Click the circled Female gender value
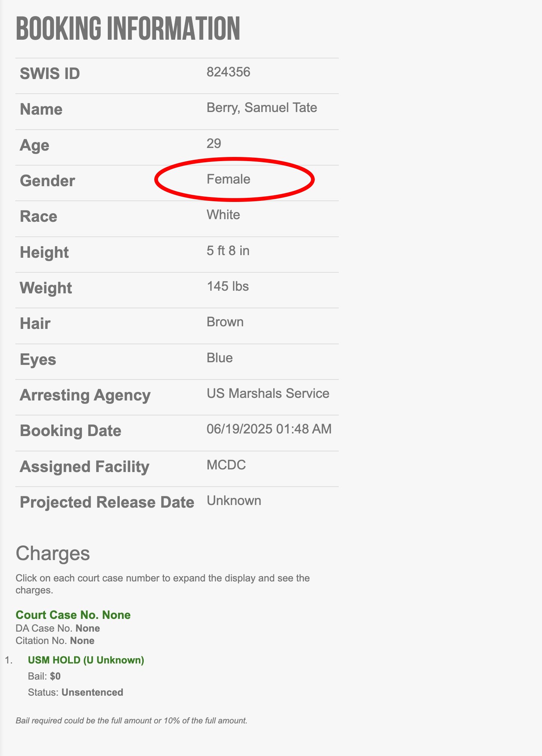Image resolution: width=542 pixels, height=756 pixels. click(228, 179)
